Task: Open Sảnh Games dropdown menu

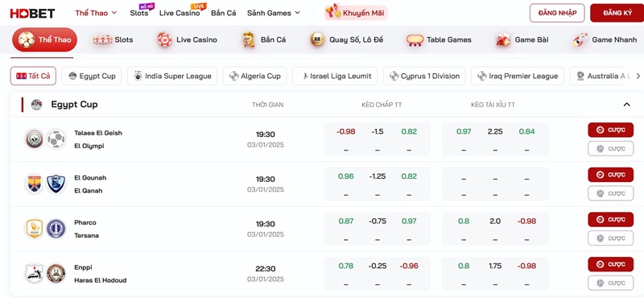Action: click(x=274, y=13)
